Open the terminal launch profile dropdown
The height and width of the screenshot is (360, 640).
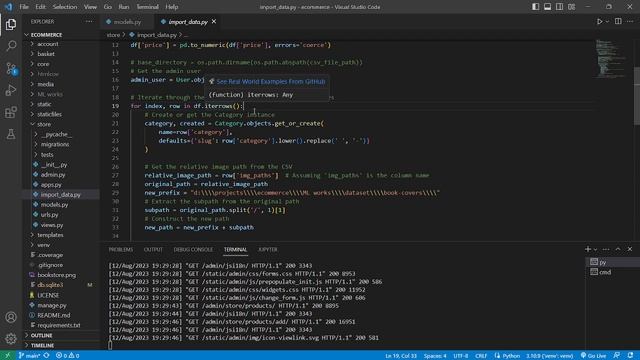pos(596,249)
